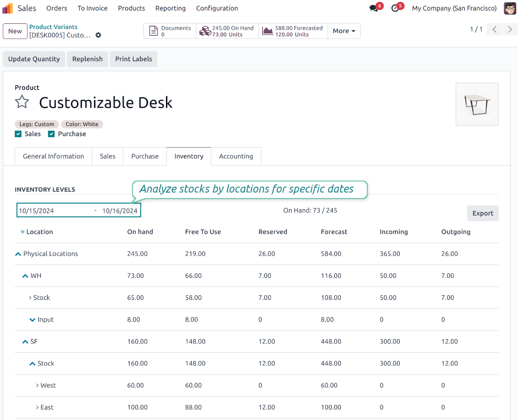Uncheck the Purchase checkbox
Viewport: 518px width, 420px height.
51,134
